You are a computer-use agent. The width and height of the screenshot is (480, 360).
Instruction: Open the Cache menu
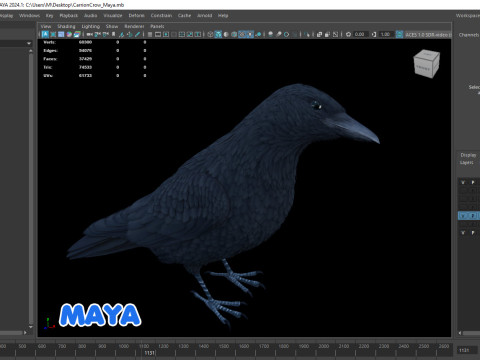point(184,15)
